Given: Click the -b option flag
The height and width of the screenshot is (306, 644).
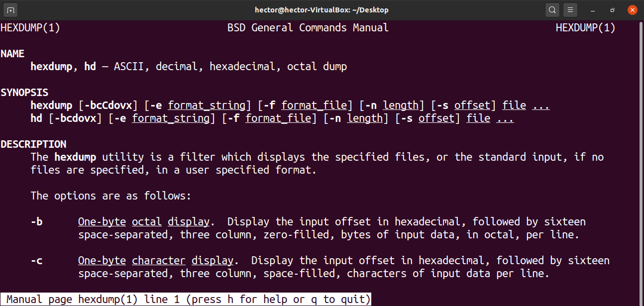Looking at the screenshot, I should [36, 222].
